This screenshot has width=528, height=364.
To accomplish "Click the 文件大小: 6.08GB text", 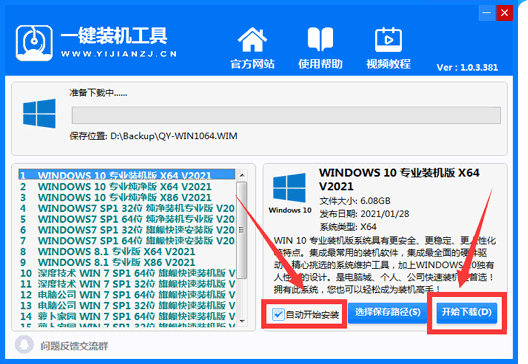I will (x=355, y=201).
